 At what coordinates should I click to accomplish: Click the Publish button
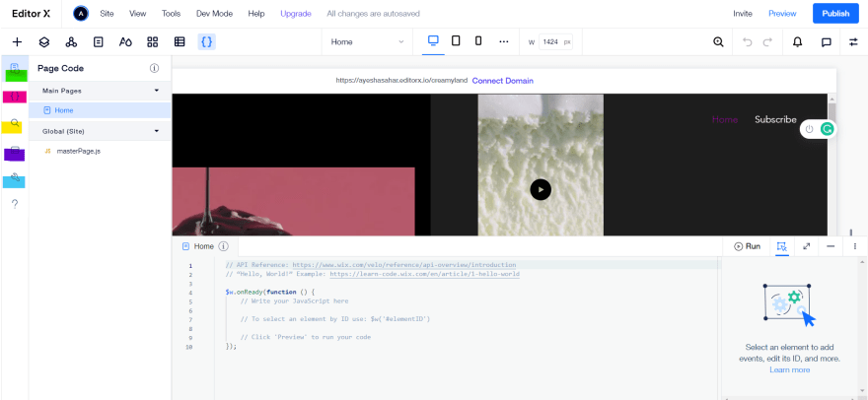[x=835, y=14]
